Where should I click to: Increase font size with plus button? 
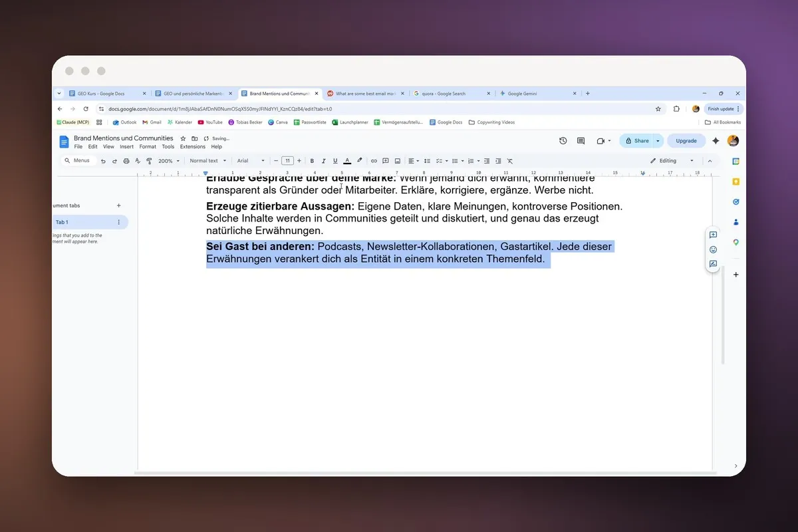pyautogui.click(x=299, y=161)
